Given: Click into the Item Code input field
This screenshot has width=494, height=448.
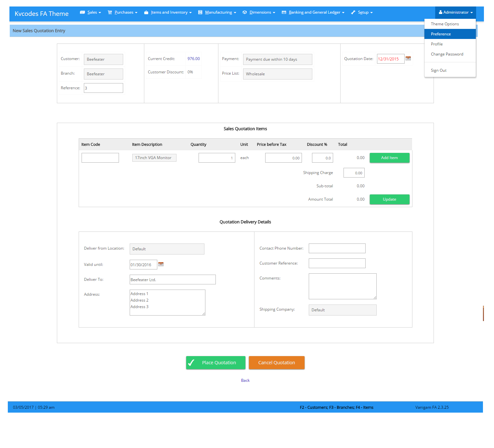Looking at the screenshot, I should (x=100, y=158).
